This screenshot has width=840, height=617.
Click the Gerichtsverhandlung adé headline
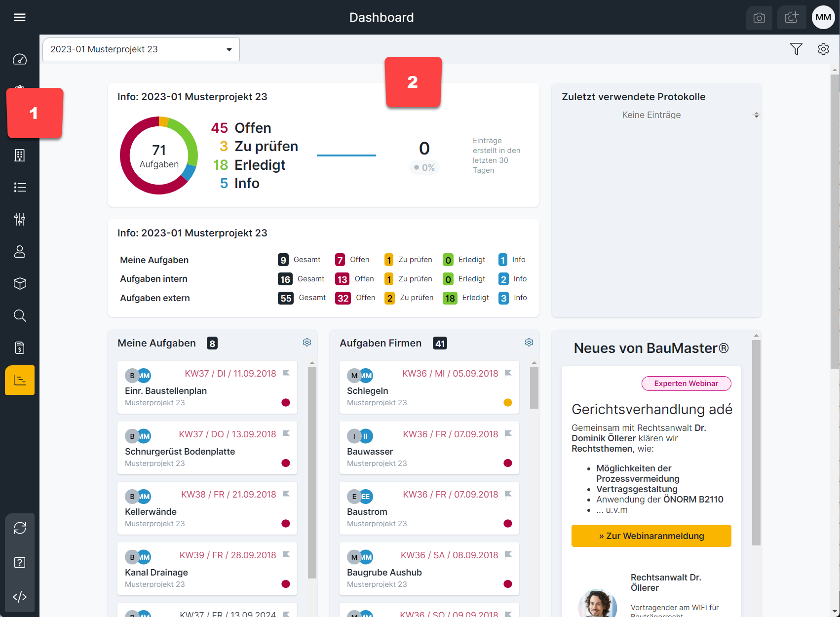click(x=651, y=409)
